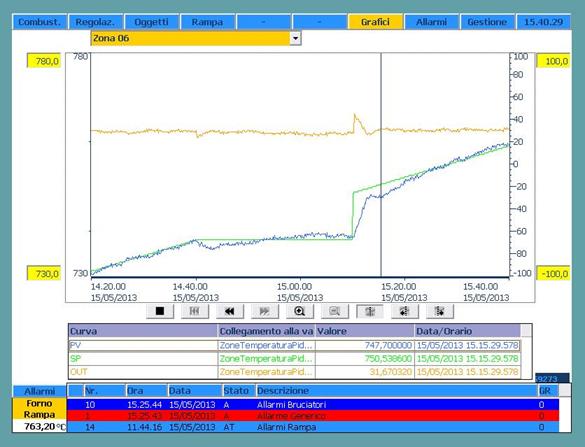Click the Collegamento alla va column header
Image resolution: width=585 pixels, height=447 pixels.
266,331
